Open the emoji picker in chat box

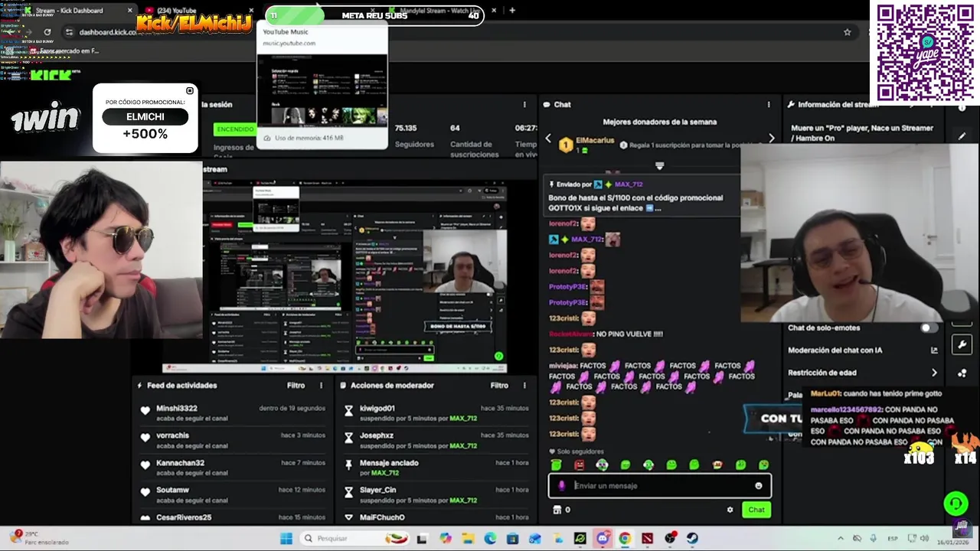pos(759,486)
